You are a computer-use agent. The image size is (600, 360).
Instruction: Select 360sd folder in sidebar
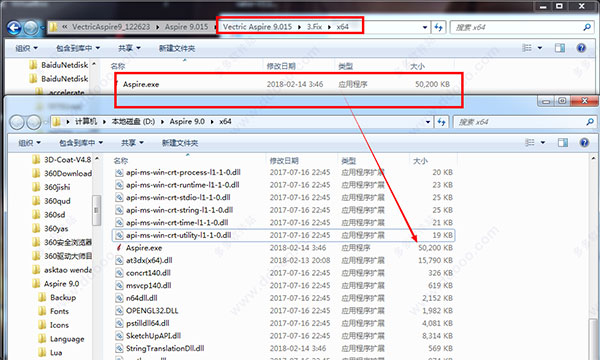point(49,215)
